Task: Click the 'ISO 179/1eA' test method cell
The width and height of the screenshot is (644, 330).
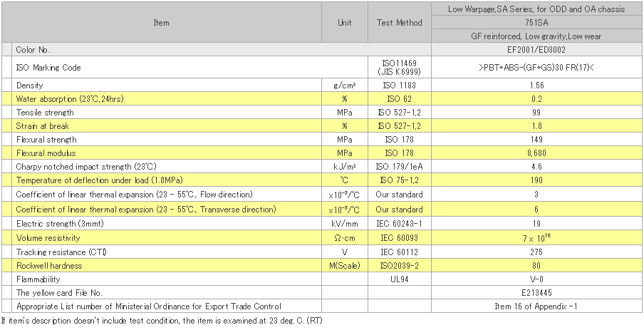Action: pyautogui.click(x=399, y=167)
